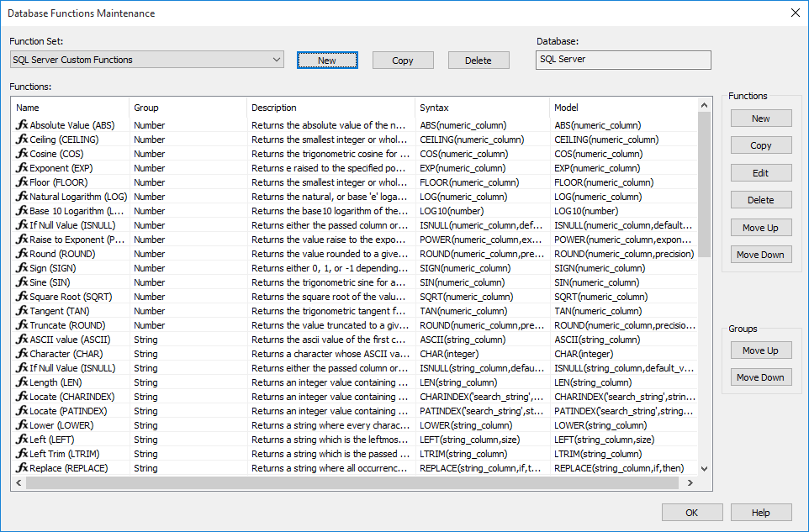Click Move Up in the Groups panel
This screenshot has height=532, width=809.
[760, 350]
